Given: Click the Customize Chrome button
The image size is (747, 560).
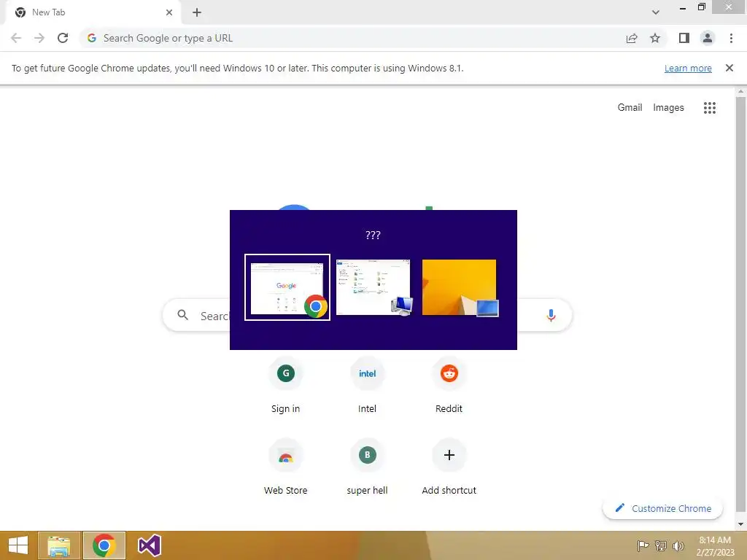Looking at the screenshot, I should click(x=662, y=508).
